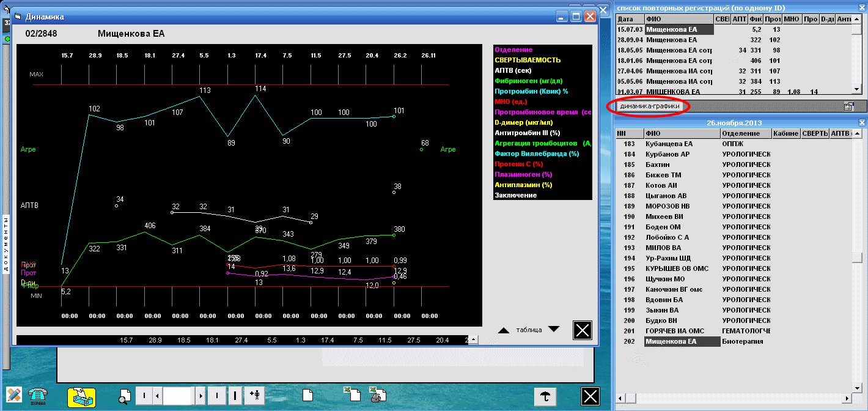Open the blank new document icon
868x411 pixels.
click(309, 396)
